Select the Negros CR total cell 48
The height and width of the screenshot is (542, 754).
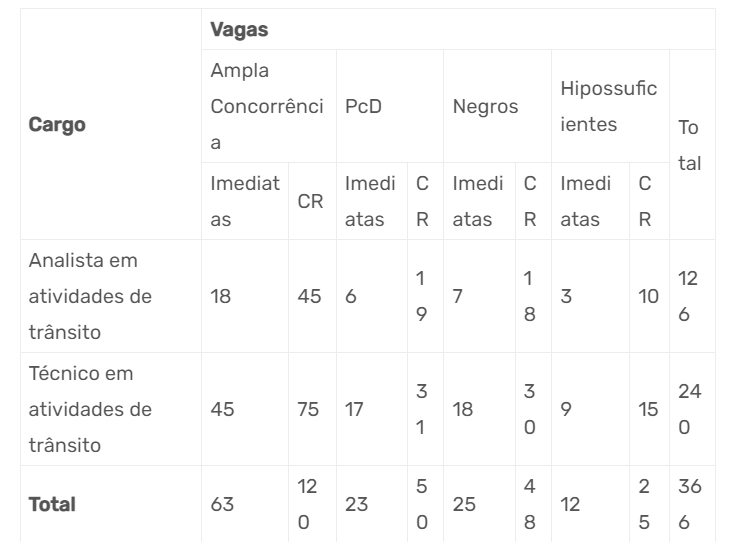[530, 504]
